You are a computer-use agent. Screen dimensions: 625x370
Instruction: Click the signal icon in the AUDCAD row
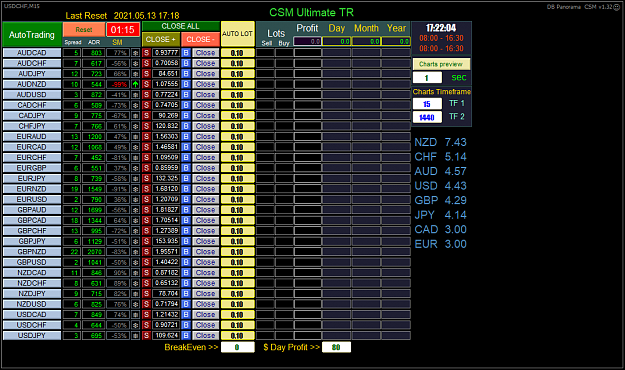(x=136, y=53)
